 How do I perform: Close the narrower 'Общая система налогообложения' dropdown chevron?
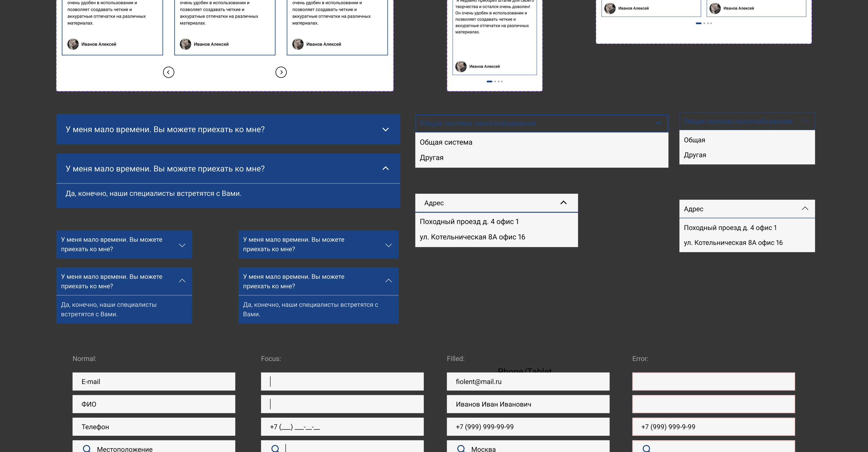805,121
